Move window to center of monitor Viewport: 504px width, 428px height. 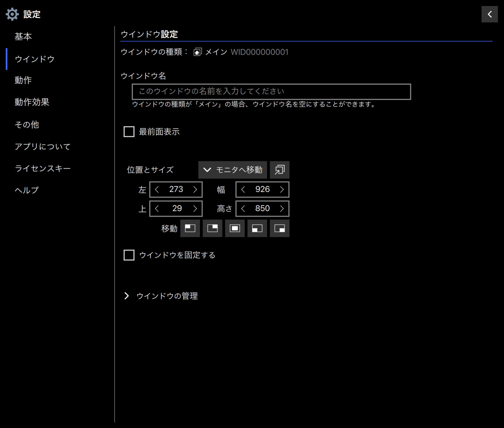[235, 228]
